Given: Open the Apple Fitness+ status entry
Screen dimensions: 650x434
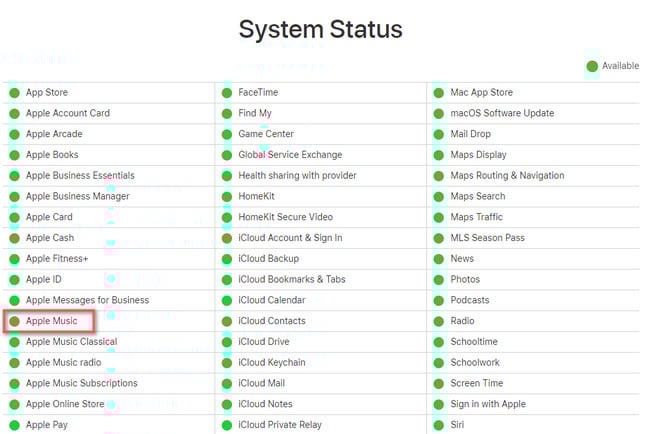Looking at the screenshot, I should [x=57, y=259].
